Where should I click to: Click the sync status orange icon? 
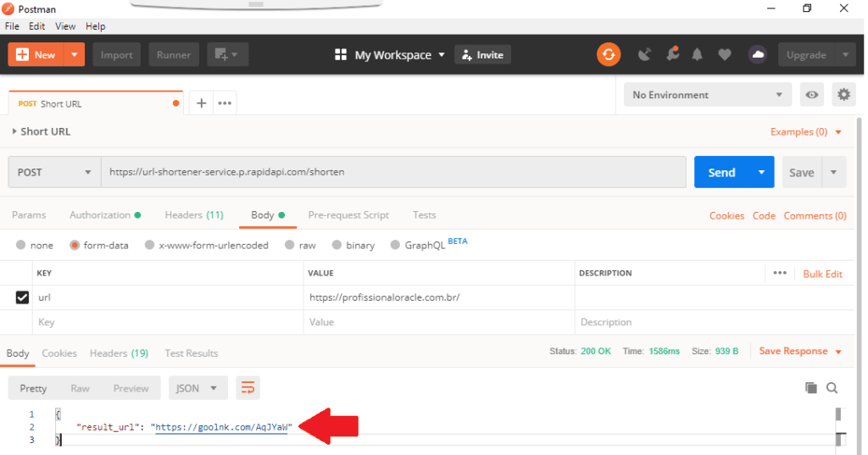pos(609,55)
